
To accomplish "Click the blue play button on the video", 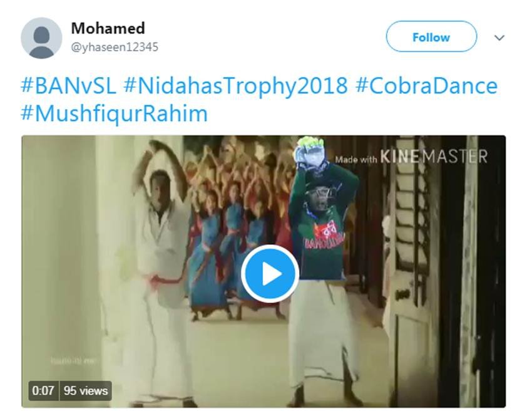I will [x=270, y=274].
